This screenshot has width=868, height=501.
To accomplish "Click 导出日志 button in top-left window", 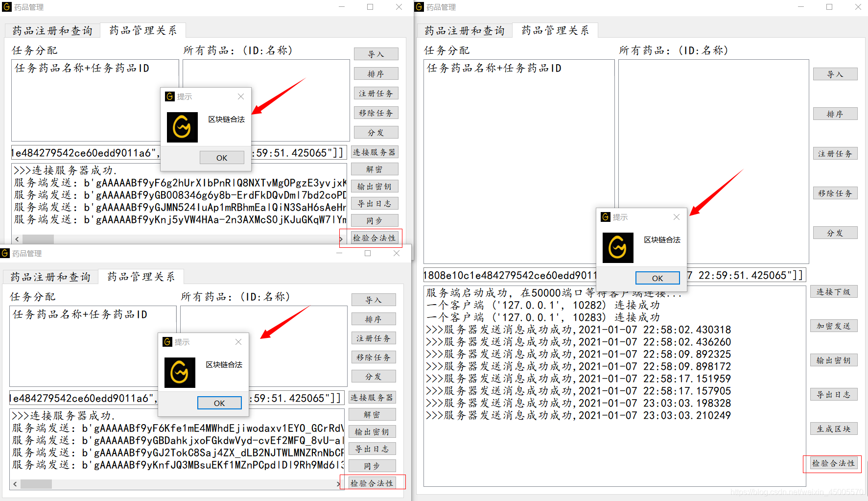I will 375,203.
